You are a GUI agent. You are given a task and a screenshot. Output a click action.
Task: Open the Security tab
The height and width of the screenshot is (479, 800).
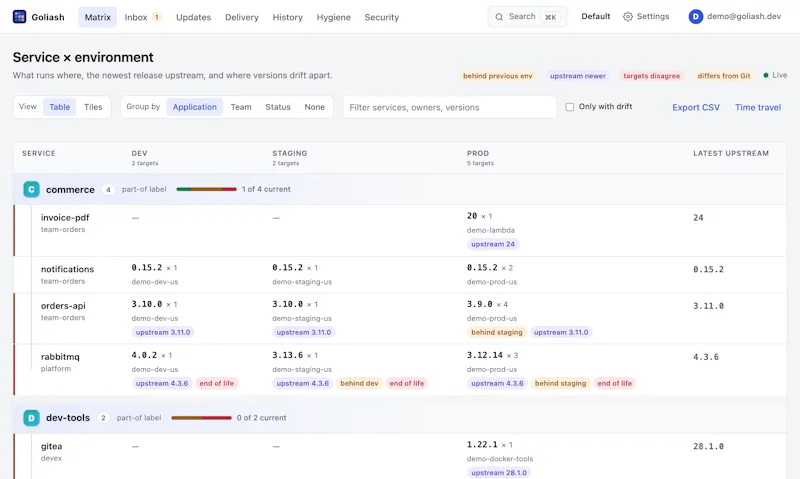[382, 17]
